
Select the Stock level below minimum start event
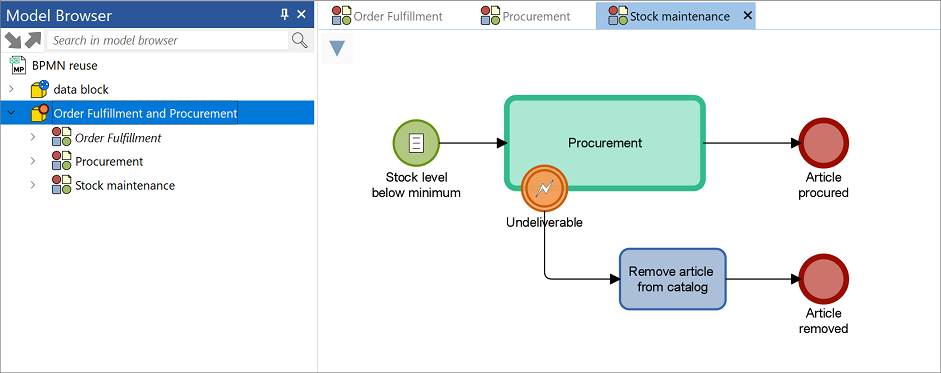tap(416, 143)
